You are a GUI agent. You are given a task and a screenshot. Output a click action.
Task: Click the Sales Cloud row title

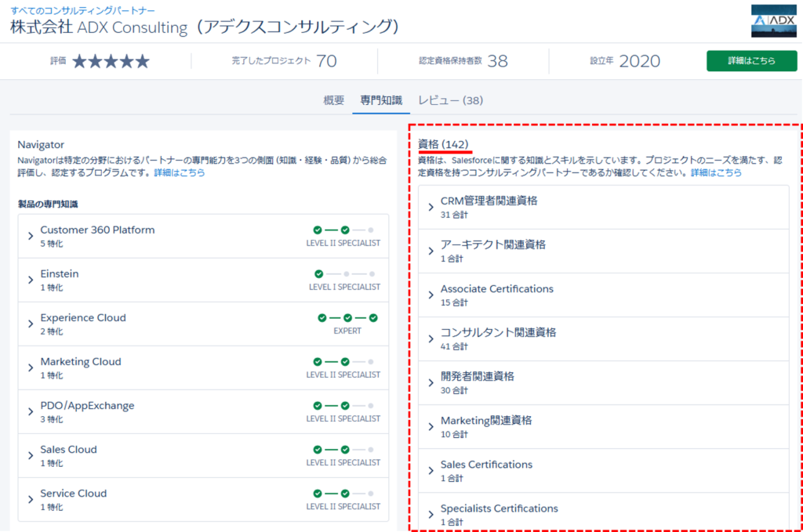tap(69, 451)
